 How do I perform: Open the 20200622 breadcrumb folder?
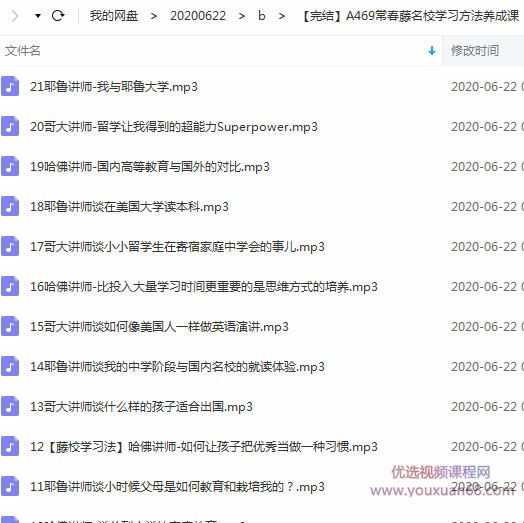pos(198,16)
